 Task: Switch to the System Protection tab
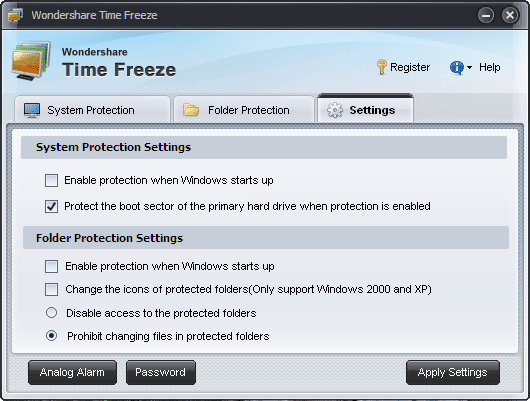coord(92,109)
